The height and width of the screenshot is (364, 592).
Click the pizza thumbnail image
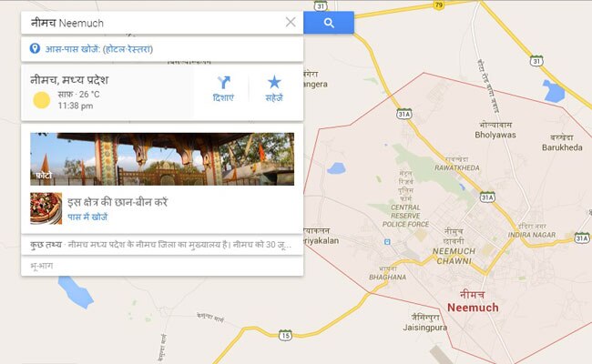[x=46, y=208]
